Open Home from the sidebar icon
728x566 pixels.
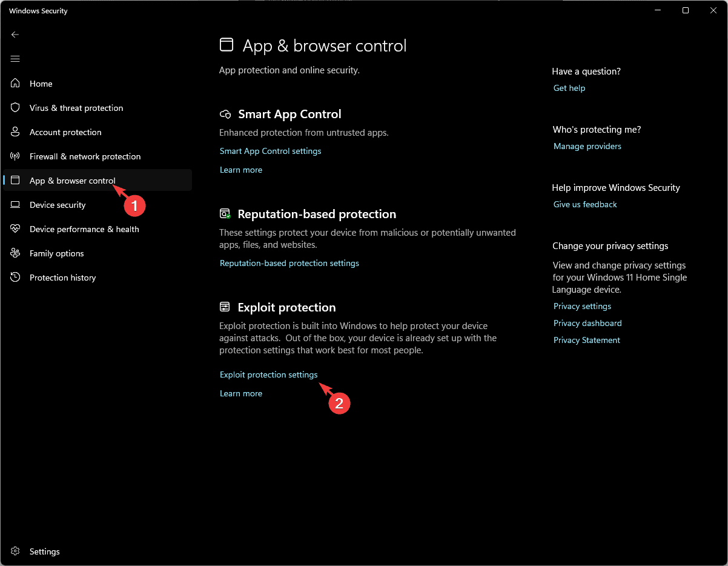(x=15, y=83)
